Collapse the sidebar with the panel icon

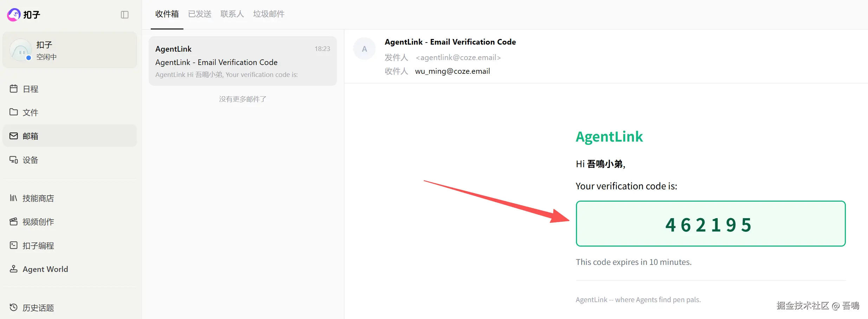click(124, 15)
